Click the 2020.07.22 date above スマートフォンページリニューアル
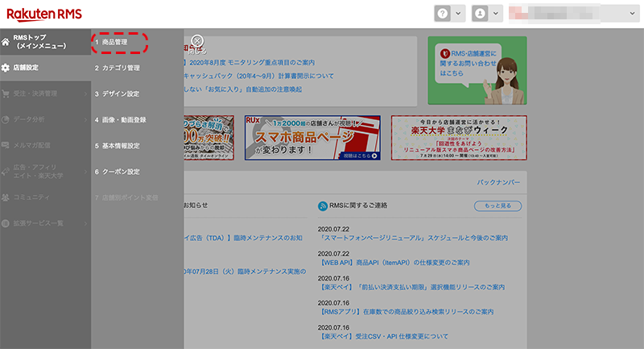The height and width of the screenshot is (349, 644). [x=333, y=229]
